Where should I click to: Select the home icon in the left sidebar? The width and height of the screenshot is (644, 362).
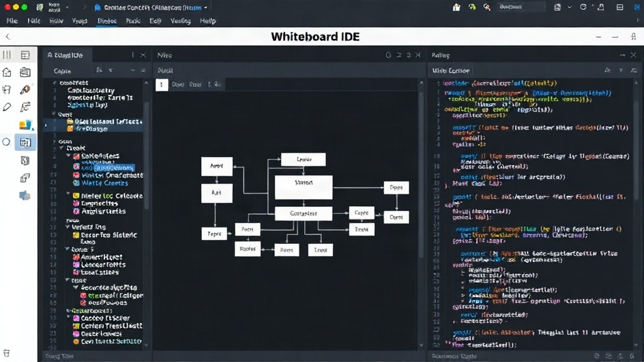[x=7, y=72]
